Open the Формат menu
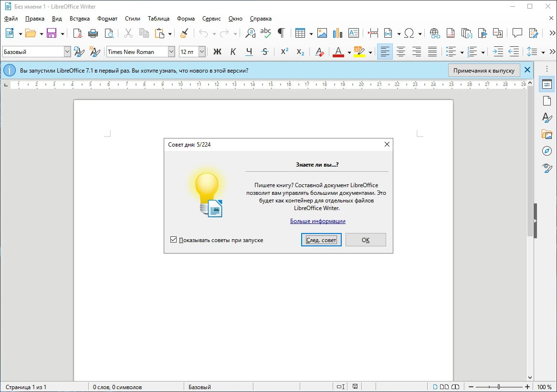The image size is (557, 392). [107, 19]
